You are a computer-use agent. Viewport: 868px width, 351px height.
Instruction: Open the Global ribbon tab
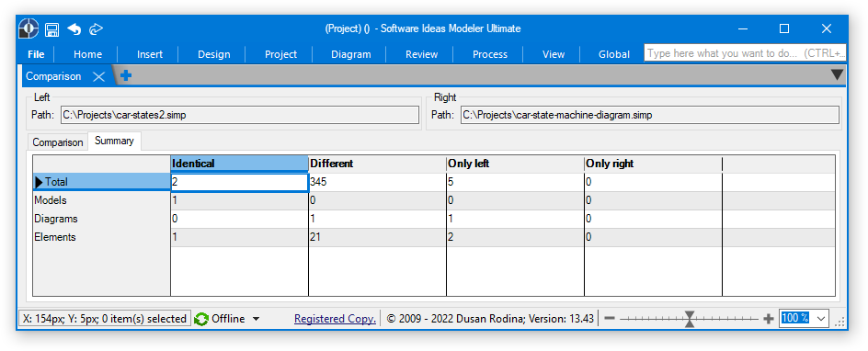(x=614, y=54)
